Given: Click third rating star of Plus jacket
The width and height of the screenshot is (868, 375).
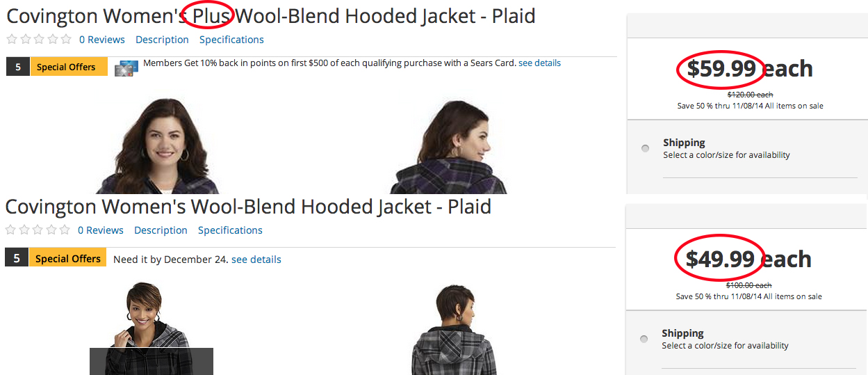Looking at the screenshot, I should (39, 40).
